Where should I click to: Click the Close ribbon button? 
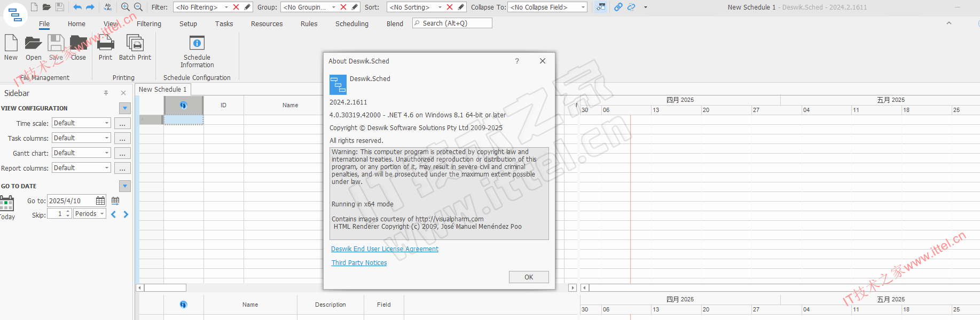(x=78, y=47)
